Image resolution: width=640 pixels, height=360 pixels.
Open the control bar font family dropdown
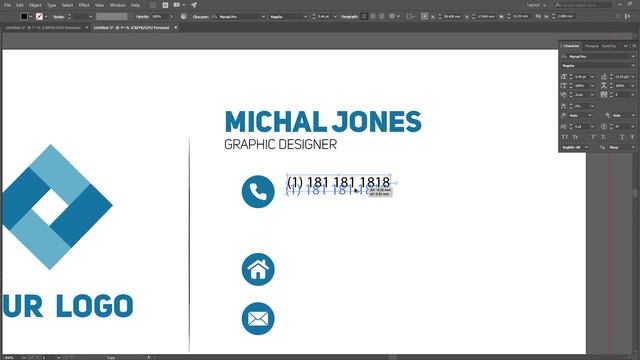pyautogui.click(x=263, y=17)
